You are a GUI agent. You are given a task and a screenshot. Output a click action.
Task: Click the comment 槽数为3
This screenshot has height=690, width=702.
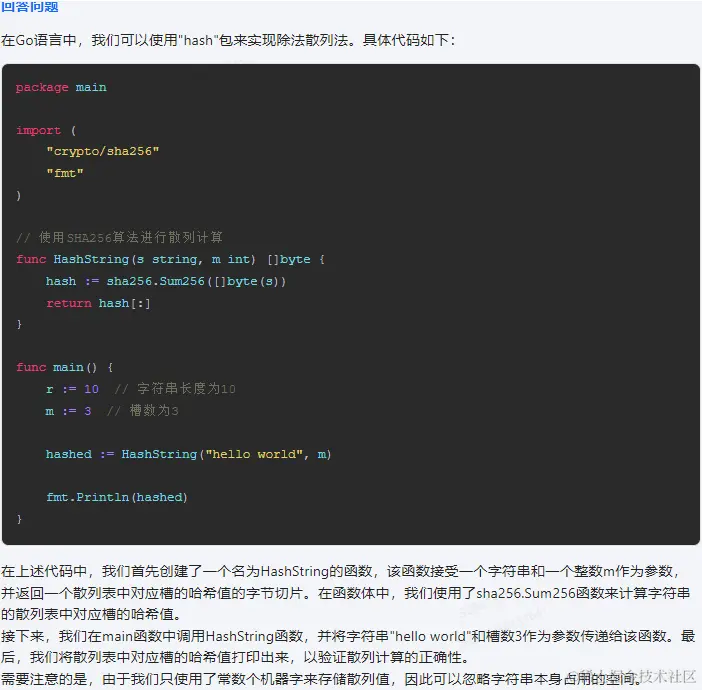143,411
